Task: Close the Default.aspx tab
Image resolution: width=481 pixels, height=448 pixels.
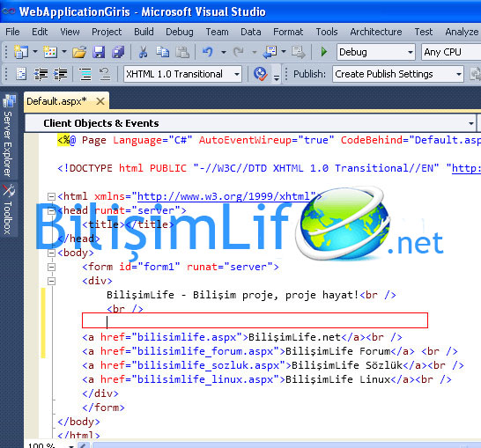Action: click(x=100, y=101)
